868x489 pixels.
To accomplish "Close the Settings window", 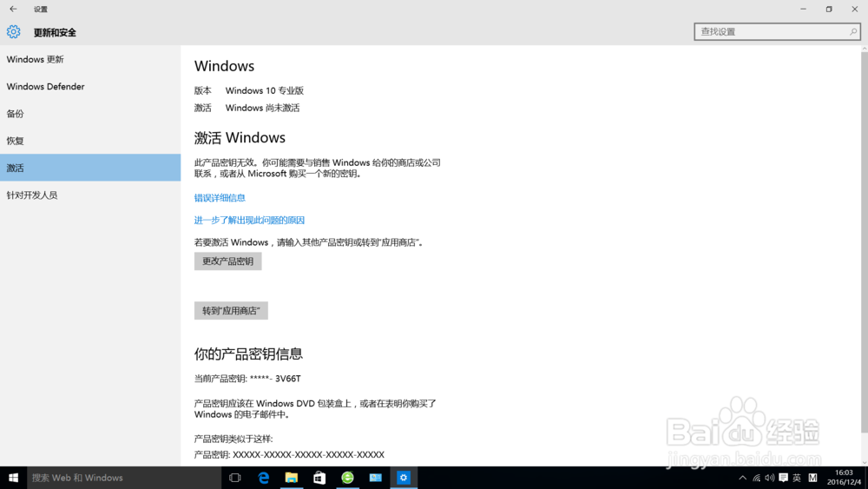I will (x=855, y=9).
